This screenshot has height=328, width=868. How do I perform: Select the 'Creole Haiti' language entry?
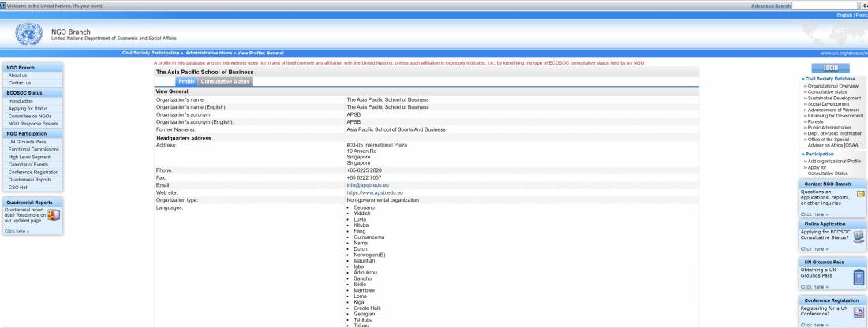[366, 308]
